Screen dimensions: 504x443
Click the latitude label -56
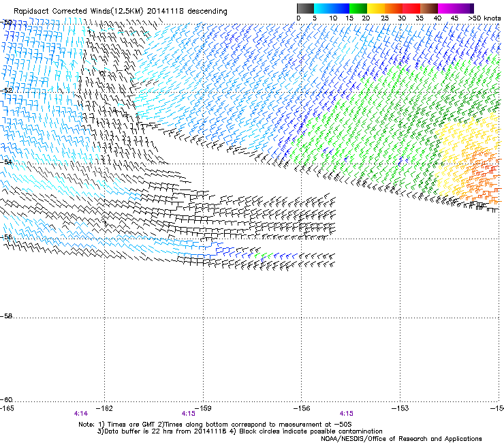tap(6, 236)
